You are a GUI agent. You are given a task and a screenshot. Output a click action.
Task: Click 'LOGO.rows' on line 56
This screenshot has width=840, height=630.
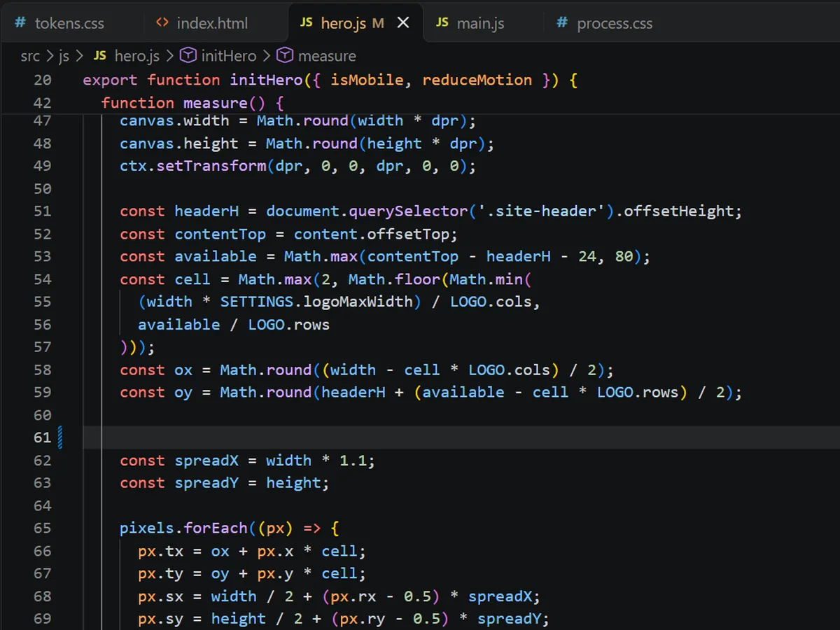[288, 324]
